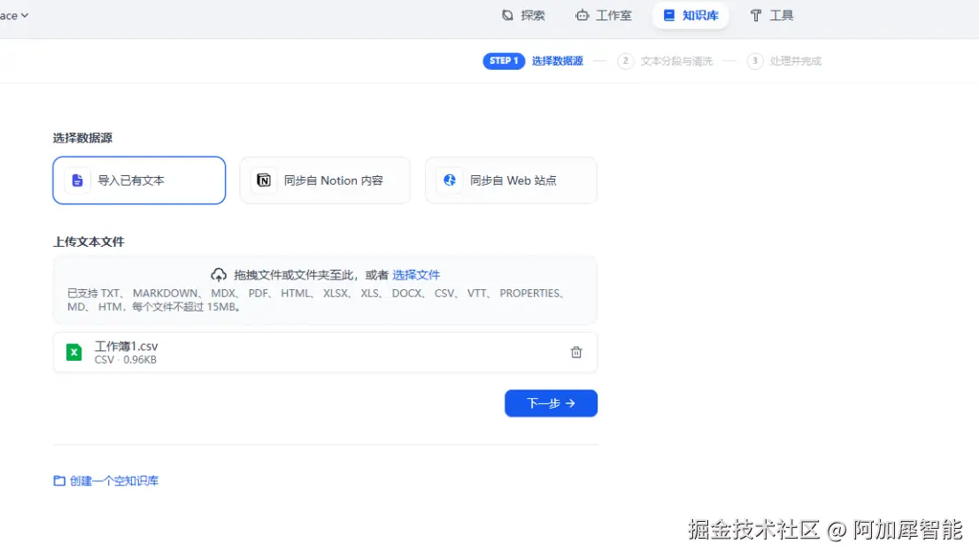Open the 探索 (Explore) tab

[x=523, y=16]
